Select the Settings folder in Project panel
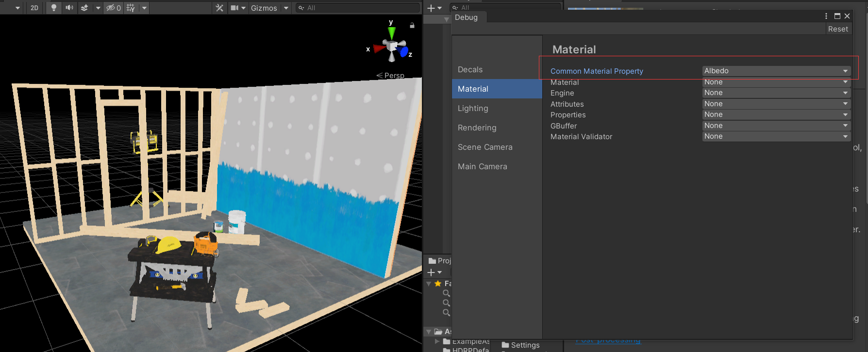 [520, 345]
